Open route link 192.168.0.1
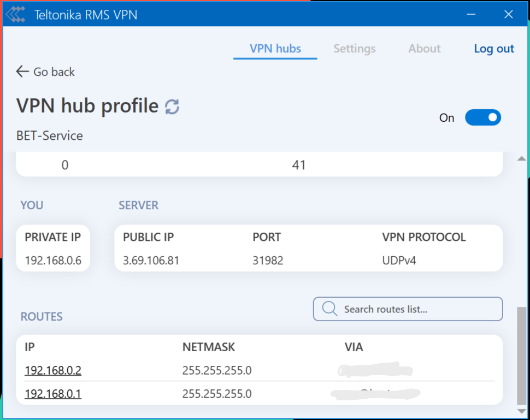Image resolution: width=530 pixels, height=420 pixels. 53,394
